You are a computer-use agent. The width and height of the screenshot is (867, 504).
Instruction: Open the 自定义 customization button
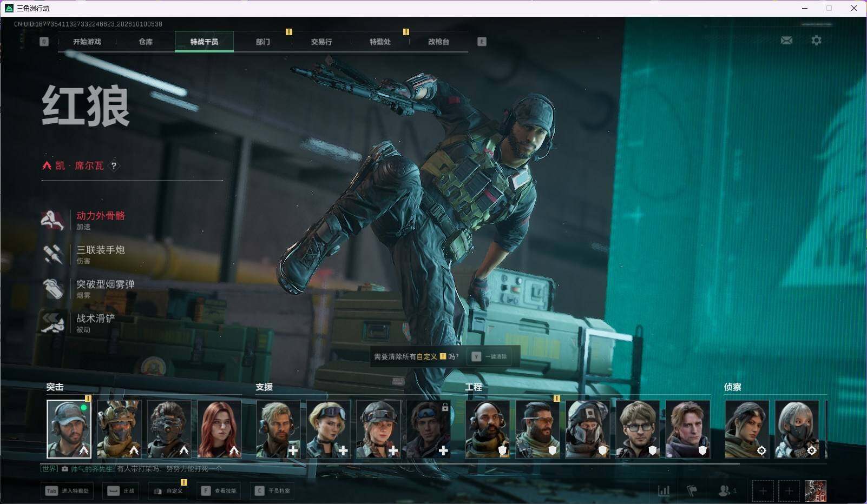click(x=168, y=490)
